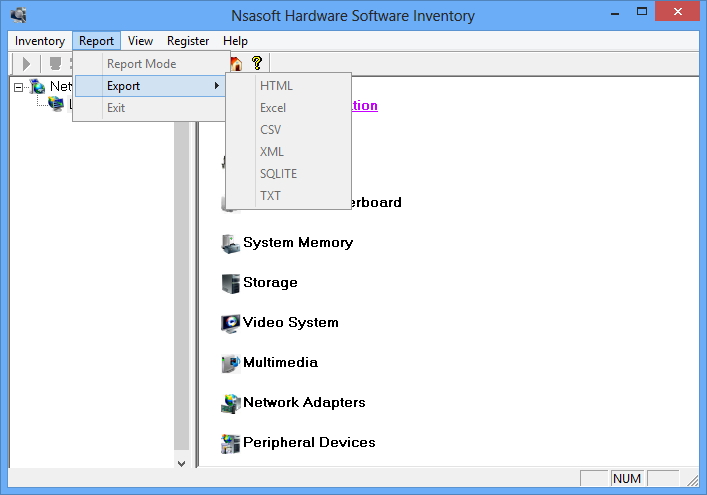
Task: Click the Peripheral Devices icon
Action: pyautogui.click(x=230, y=443)
